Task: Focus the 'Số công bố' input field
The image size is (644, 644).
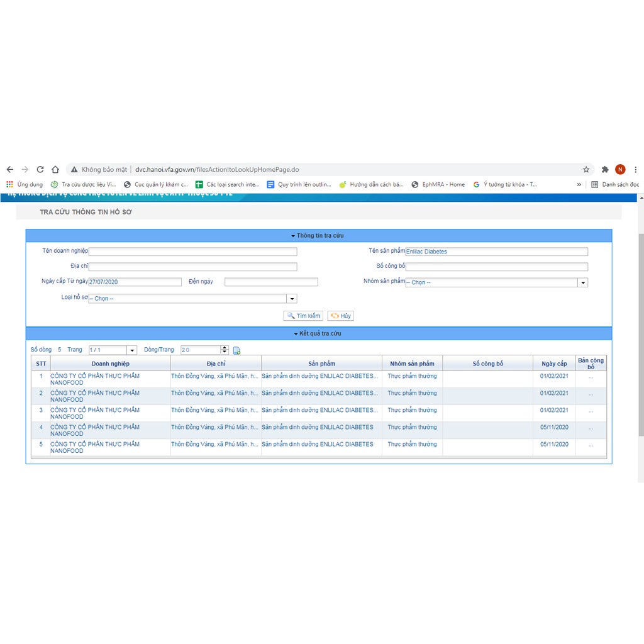Action: pyautogui.click(x=497, y=267)
